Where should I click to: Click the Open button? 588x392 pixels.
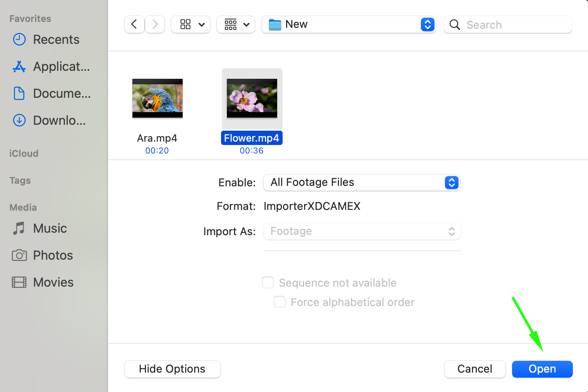(542, 369)
